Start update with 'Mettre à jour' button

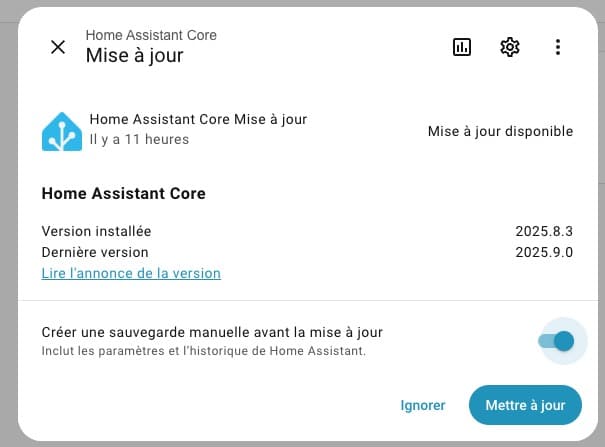coord(525,405)
